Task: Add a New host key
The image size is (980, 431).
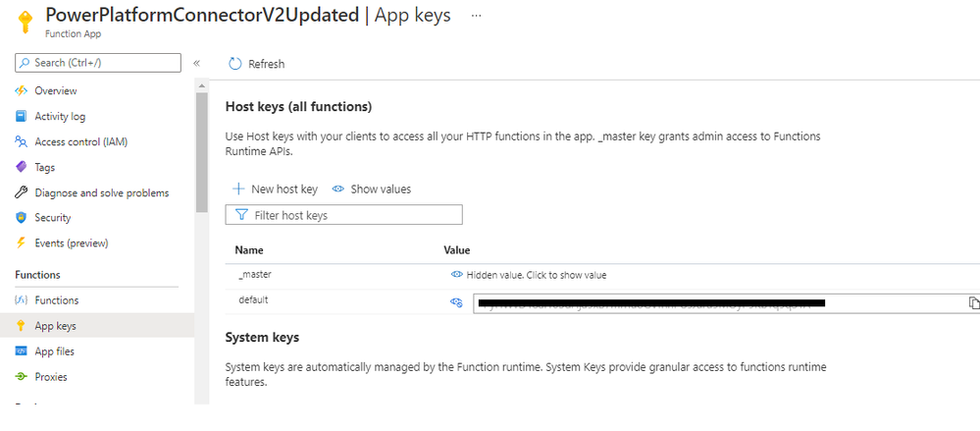Action: [275, 189]
